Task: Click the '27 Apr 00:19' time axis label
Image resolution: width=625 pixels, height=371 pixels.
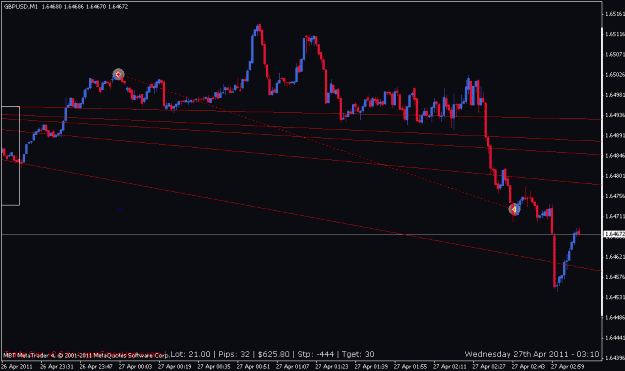Action: [175, 366]
